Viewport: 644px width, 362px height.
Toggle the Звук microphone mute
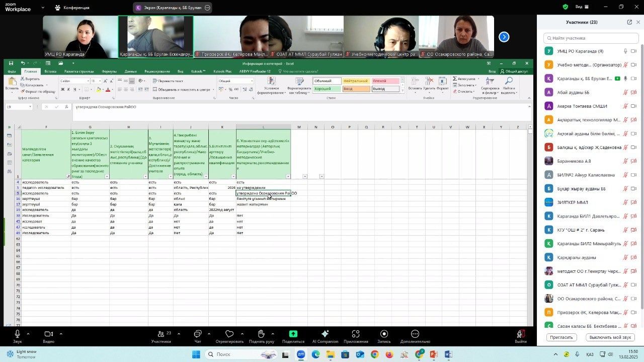[x=18, y=334]
